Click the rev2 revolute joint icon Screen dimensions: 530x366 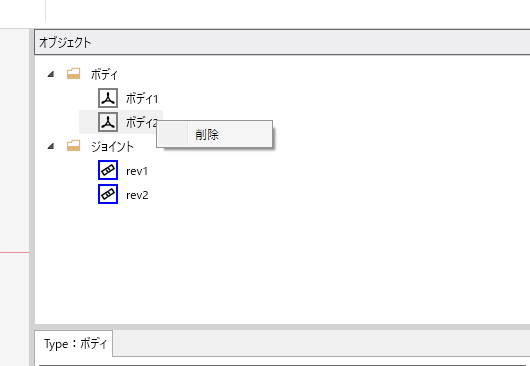108,194
